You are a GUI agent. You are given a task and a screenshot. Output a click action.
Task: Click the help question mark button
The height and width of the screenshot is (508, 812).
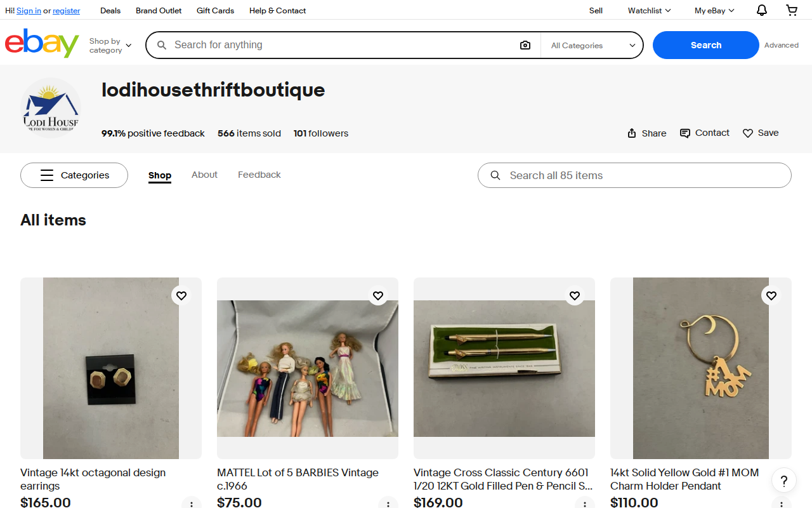click(784, 480)
